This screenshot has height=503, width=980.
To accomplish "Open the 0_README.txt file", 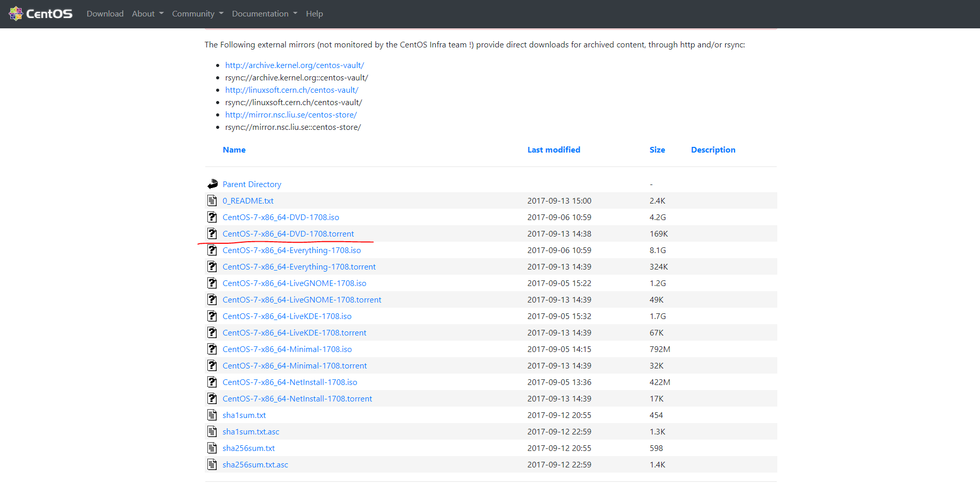I will [x=248, y=200].
